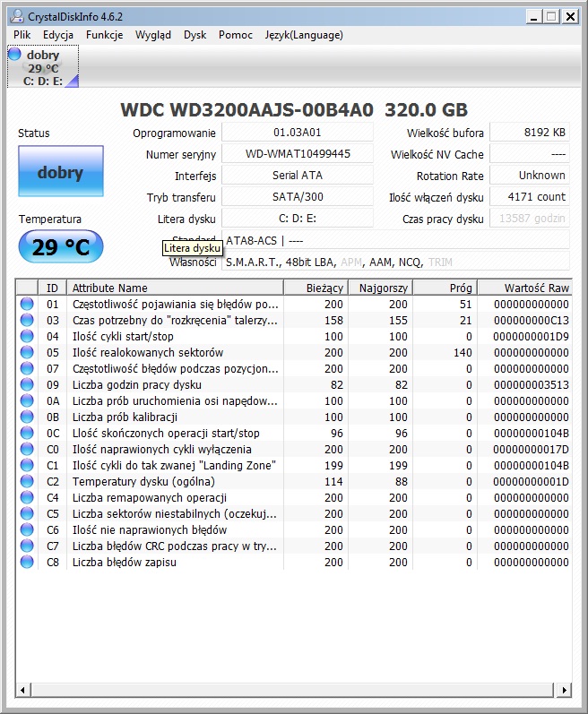
Task: Open the Dysk menu
Action: pyautogui.click(x=195, y=35)
